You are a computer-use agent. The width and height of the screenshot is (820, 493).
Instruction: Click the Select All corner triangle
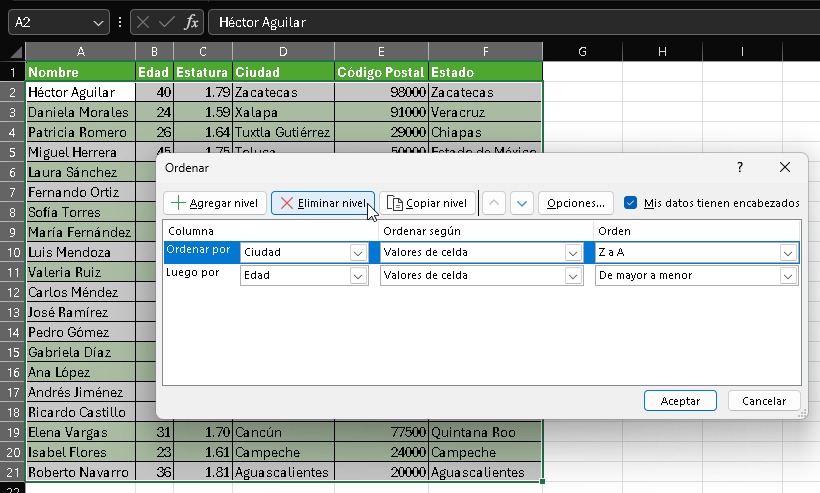(x=16, y=51)
